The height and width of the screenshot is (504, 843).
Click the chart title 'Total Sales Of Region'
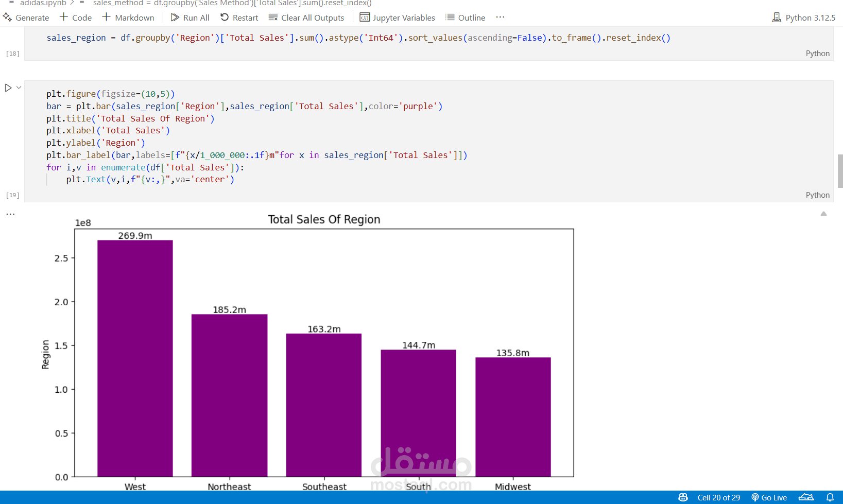tap(324, 219)
